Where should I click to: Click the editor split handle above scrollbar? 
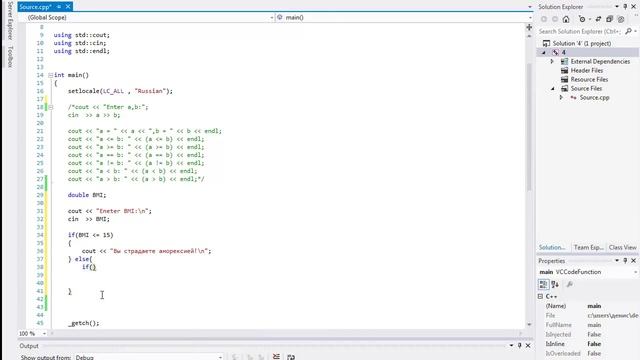pyautogui.click(x=529, y=27)
